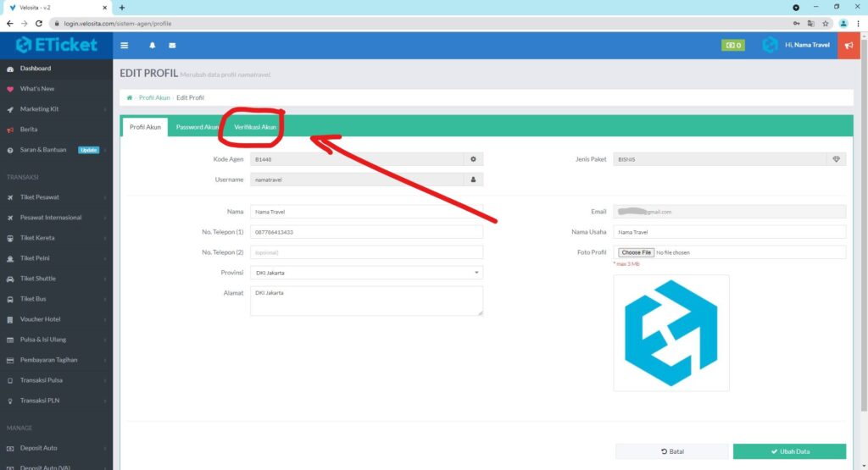Click the Alamat text area

coord(366,301)
